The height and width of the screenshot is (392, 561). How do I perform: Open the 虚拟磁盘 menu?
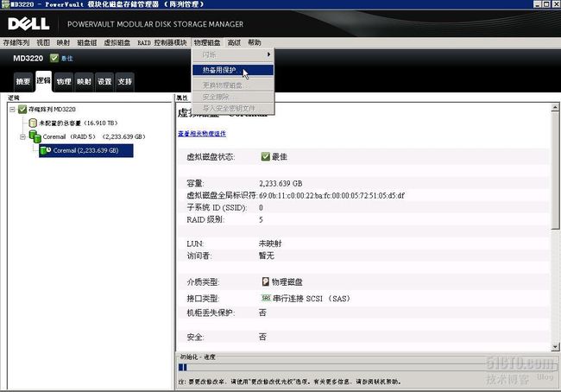click(x=117, y=42)
